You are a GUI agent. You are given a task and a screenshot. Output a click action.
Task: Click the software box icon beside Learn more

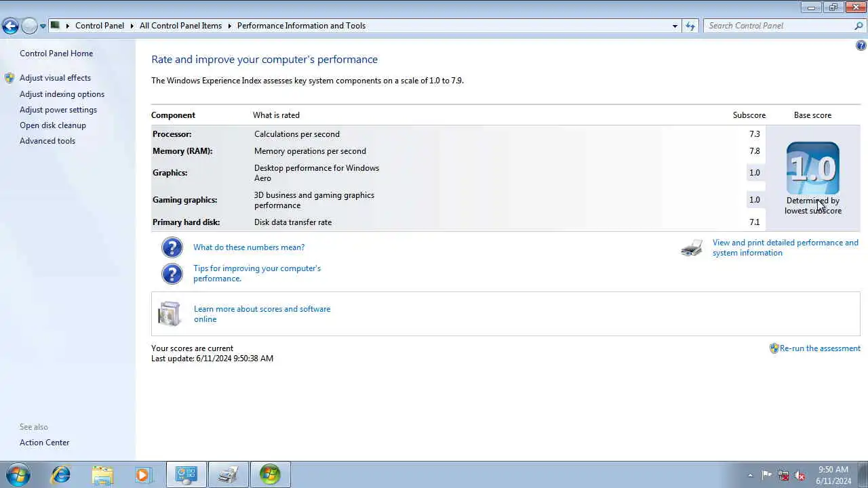pos(170,314)
